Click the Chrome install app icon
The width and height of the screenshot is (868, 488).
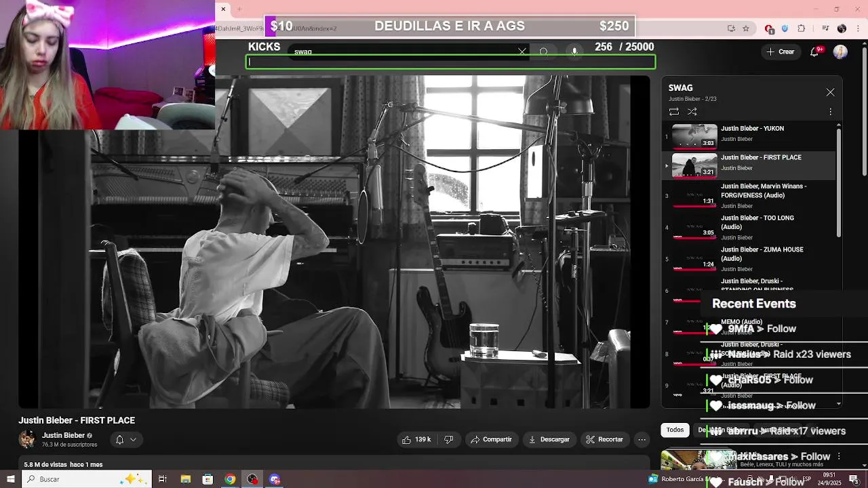coord(731,28)
